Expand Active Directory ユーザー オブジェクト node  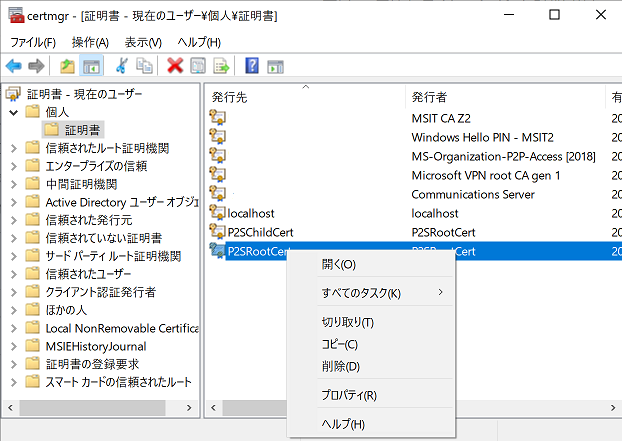pyautogui.click(x=13, y=202)
